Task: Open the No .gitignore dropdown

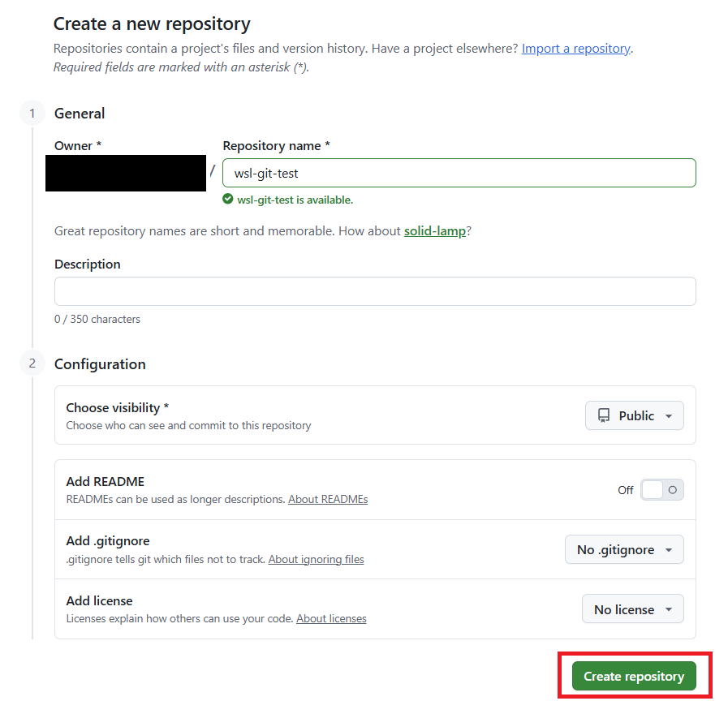Action: (624, 549)
